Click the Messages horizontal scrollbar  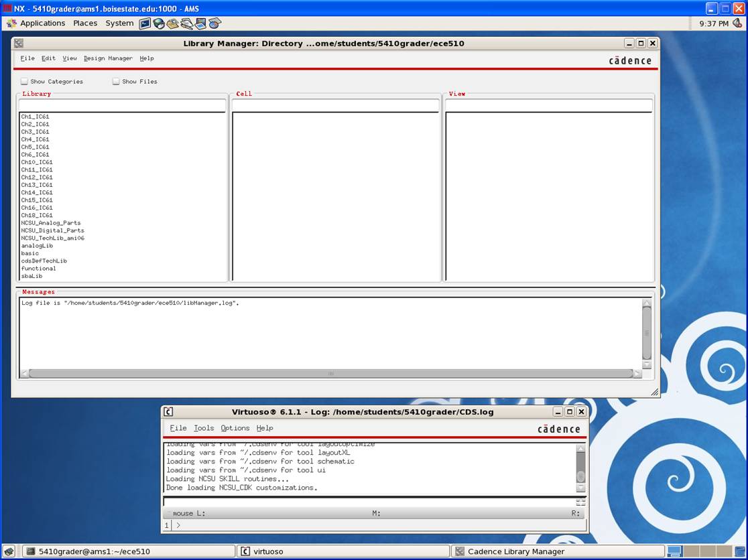click(x=330, y=374)
